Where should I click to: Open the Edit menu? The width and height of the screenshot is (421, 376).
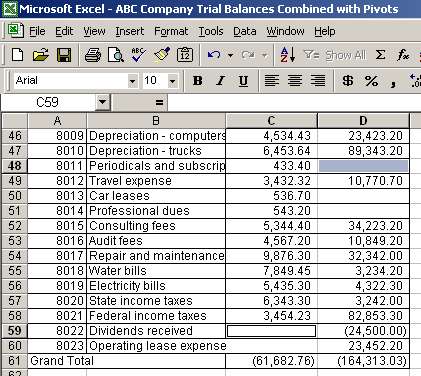point(64,31)
